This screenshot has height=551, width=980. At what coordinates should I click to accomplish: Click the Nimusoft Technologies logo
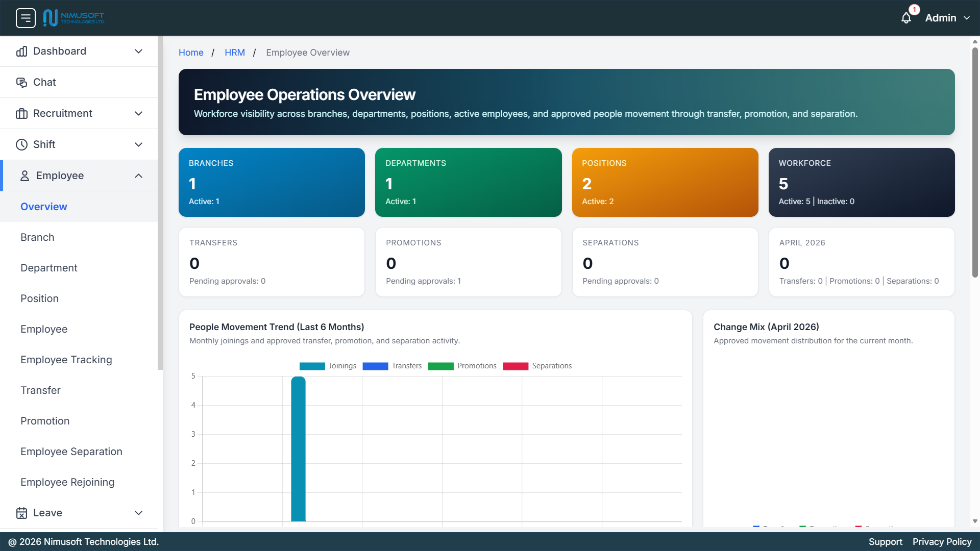74,17
